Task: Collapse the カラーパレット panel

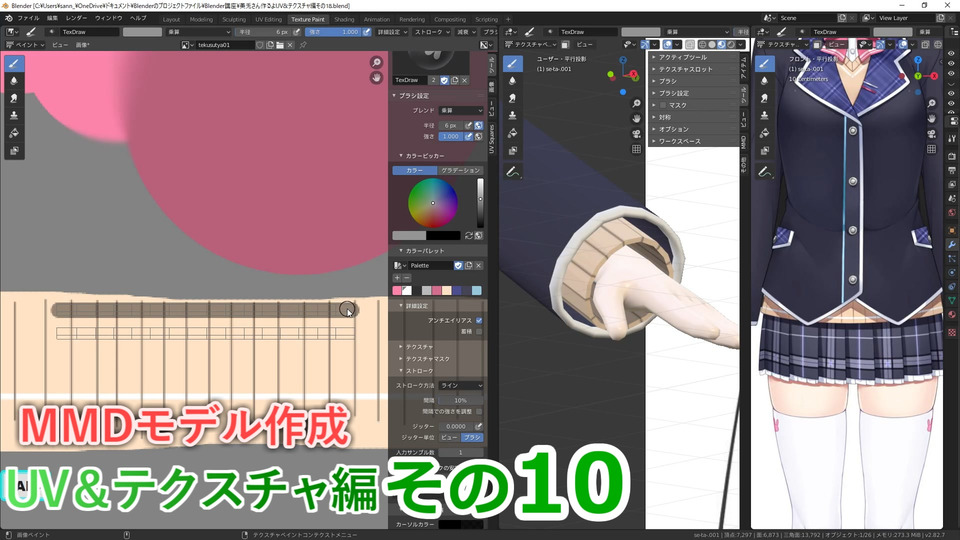Action: (x=422, y=250)
